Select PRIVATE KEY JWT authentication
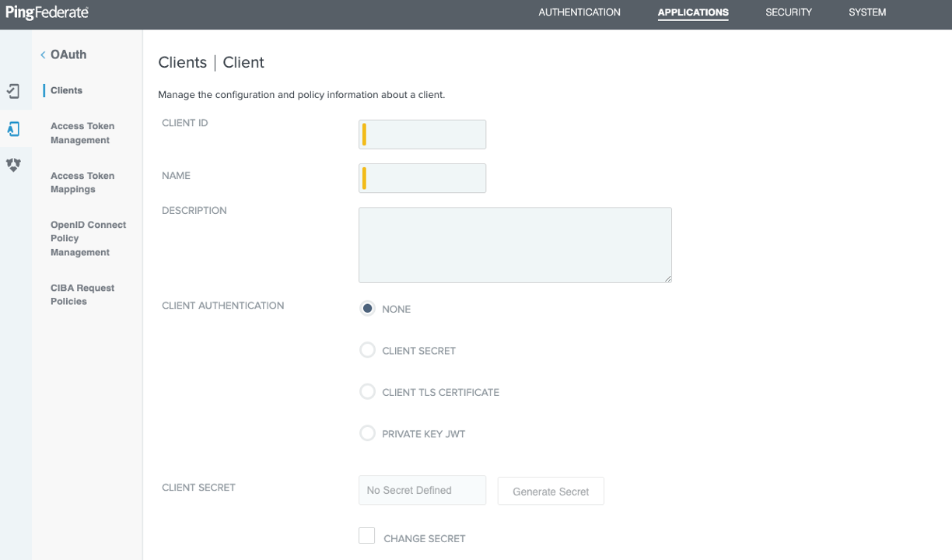 [367, 432]
